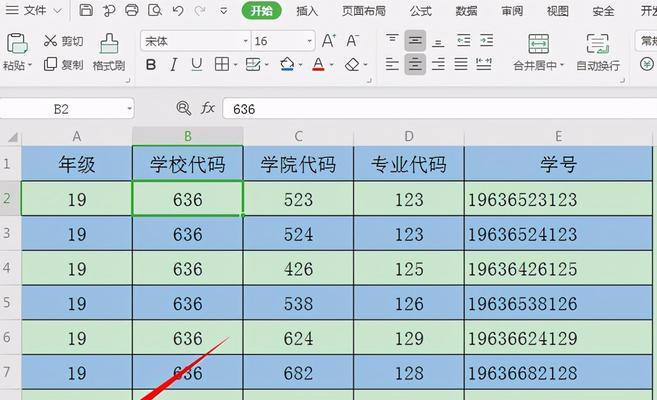Expand quick access toolbar customize arrow
Viewport: 657px width, 400px height.
[224, 10]
